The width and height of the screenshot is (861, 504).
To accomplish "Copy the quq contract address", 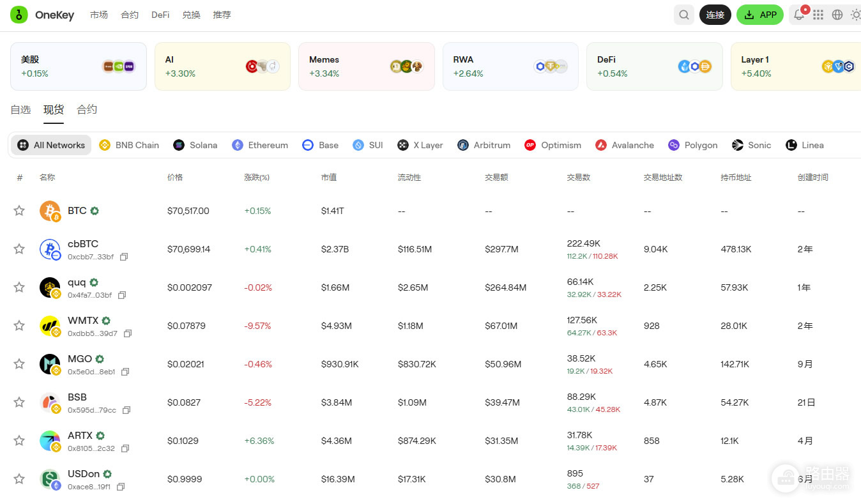I will (122, 295).
